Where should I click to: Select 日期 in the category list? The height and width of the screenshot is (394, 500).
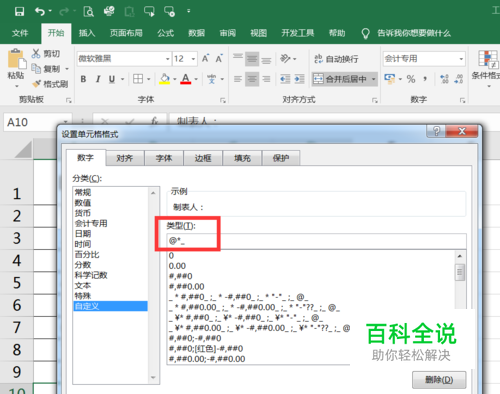pyautogui.click(x=110, y=234)
